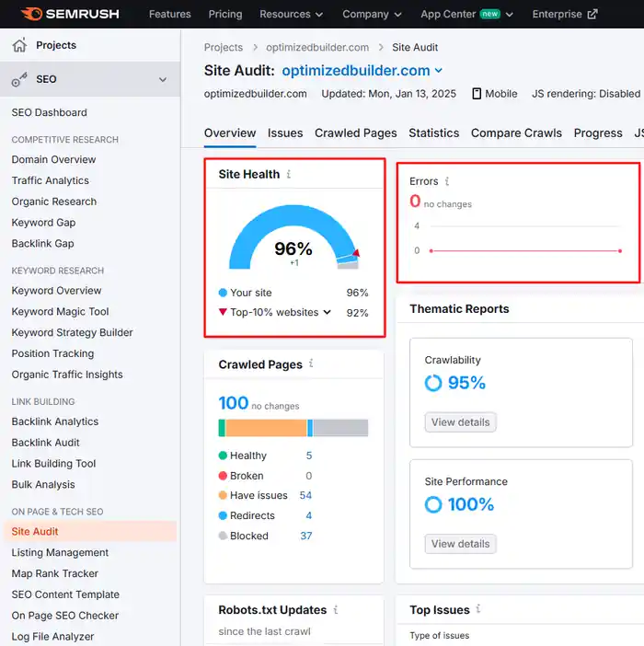The width and height of the screenshot is (644, 646).
Task: Click the Blocked pages count 37
Action: click(x=306, y=536)
